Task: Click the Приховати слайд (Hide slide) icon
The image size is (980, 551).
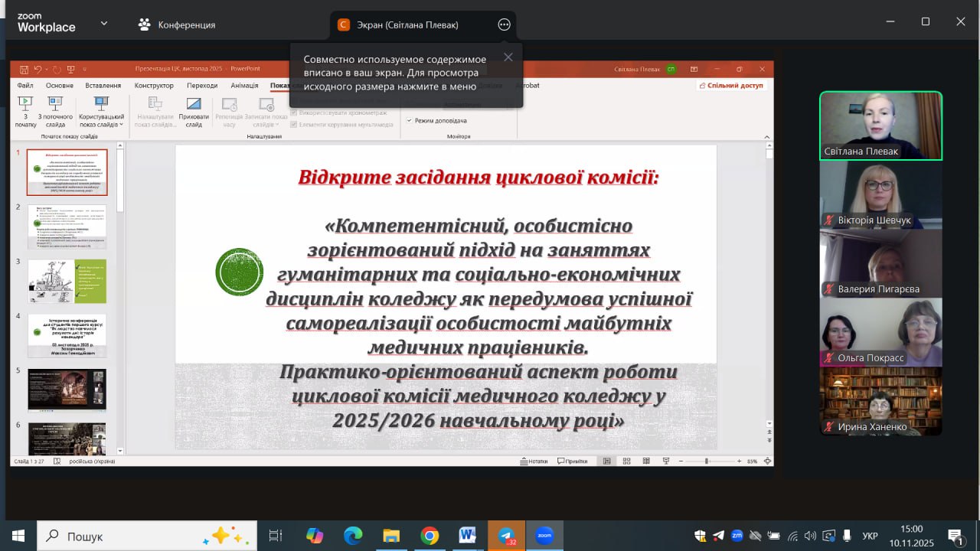Action: pos(194,110)
